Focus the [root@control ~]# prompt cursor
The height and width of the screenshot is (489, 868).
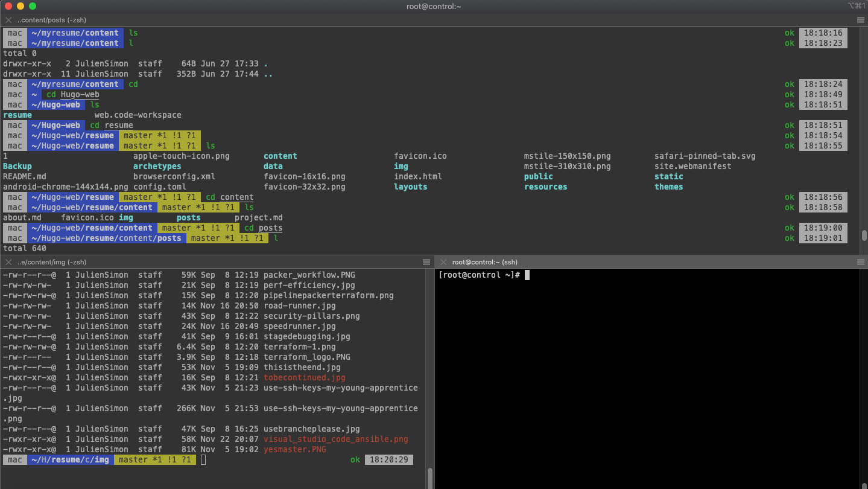coord(527,275)
